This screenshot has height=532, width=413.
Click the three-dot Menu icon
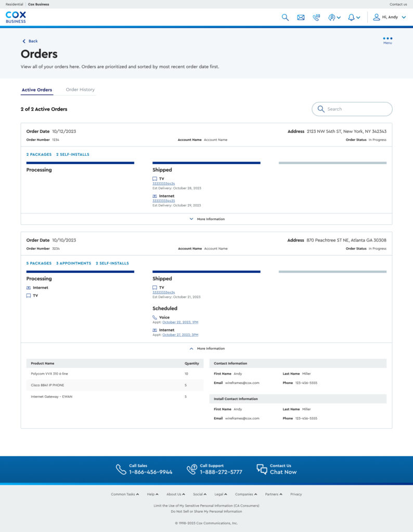point(388,39)
